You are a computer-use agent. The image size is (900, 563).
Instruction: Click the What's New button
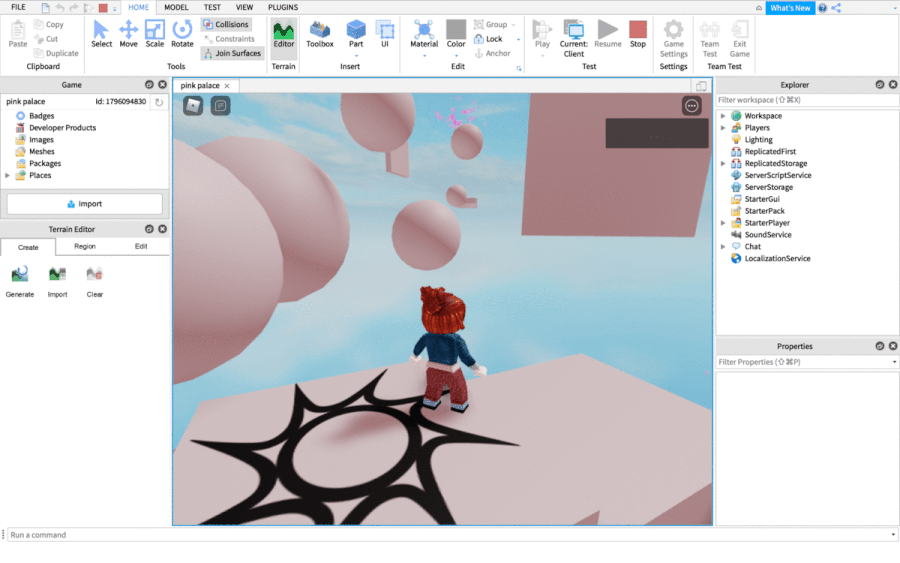(x=790, y=8)
